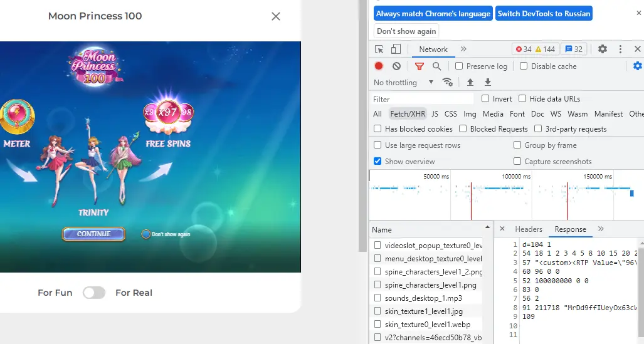Check Has blocked cookies
The width and height of the screenshot is (644, 344).
377,128
